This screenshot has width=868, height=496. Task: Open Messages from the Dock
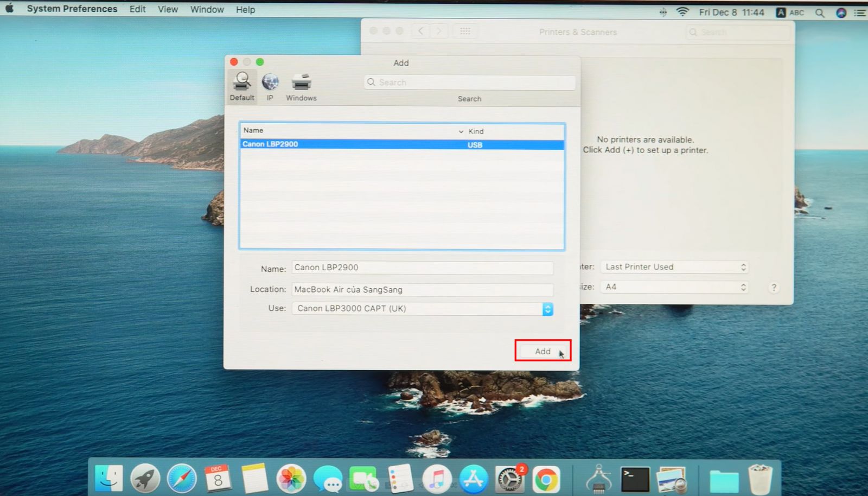(x=328, y=479)
